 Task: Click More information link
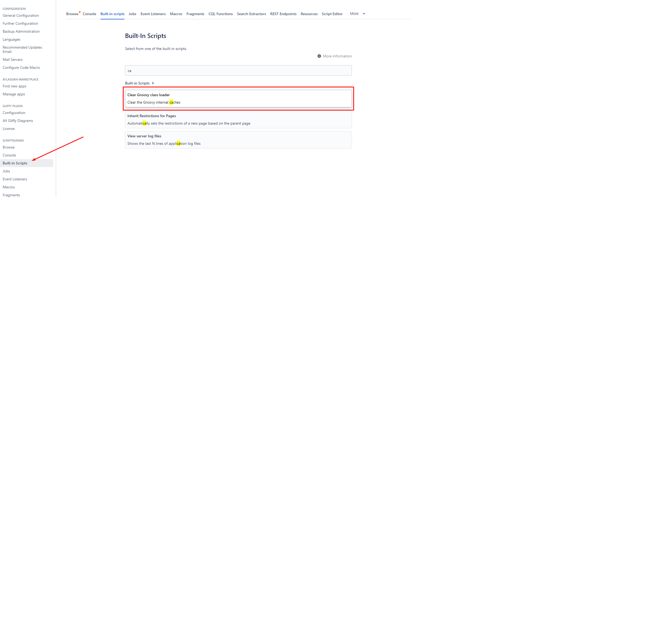click(337, 56)
